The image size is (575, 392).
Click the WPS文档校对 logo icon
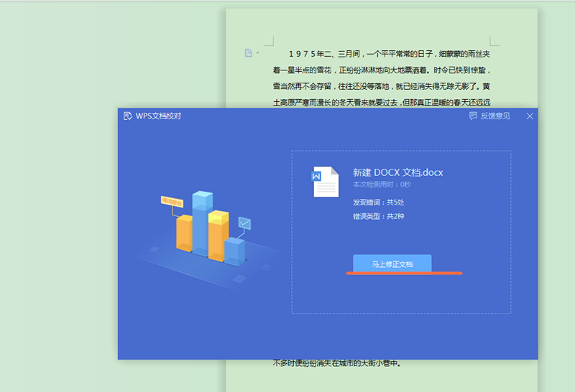[128, 116]
